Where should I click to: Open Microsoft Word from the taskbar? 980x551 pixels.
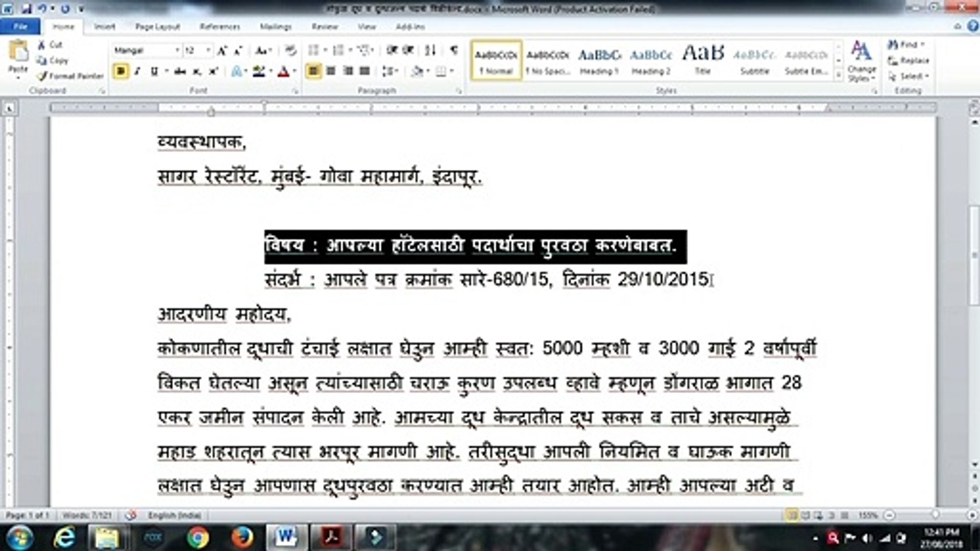286,537
